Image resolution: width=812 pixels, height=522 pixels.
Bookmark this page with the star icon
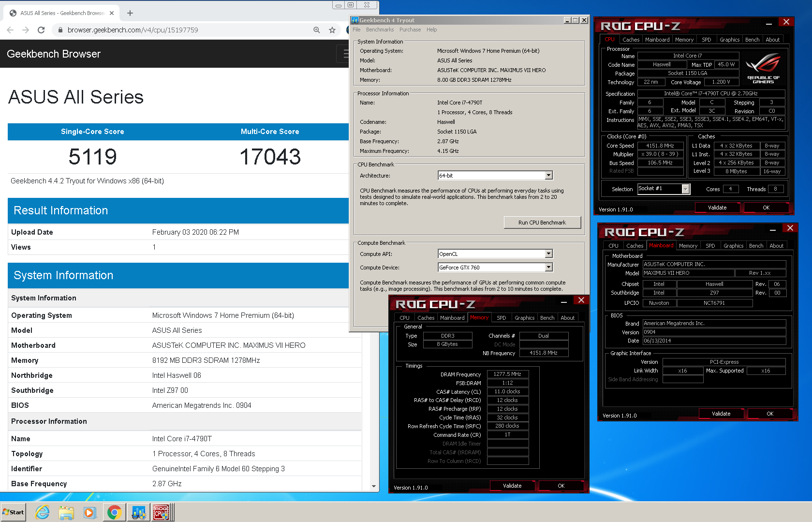pos(332,30)
